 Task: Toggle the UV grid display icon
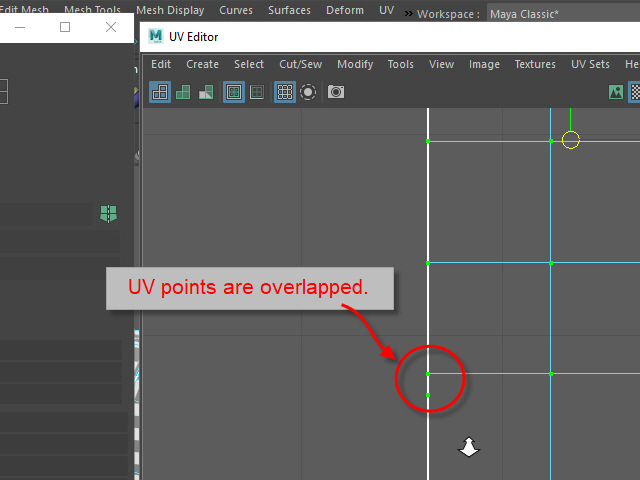pos(285,92)
